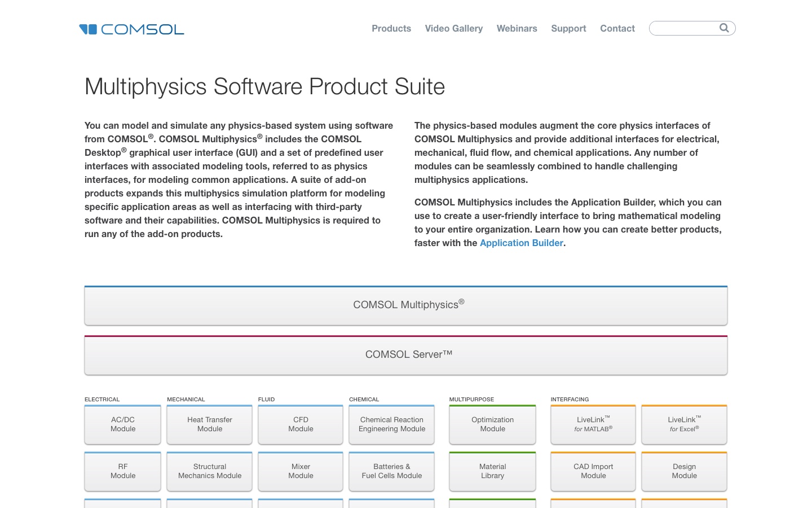This screenshot has width=812, height=508.
Task: Click the MECHANICAL category label
Action: 186,400
